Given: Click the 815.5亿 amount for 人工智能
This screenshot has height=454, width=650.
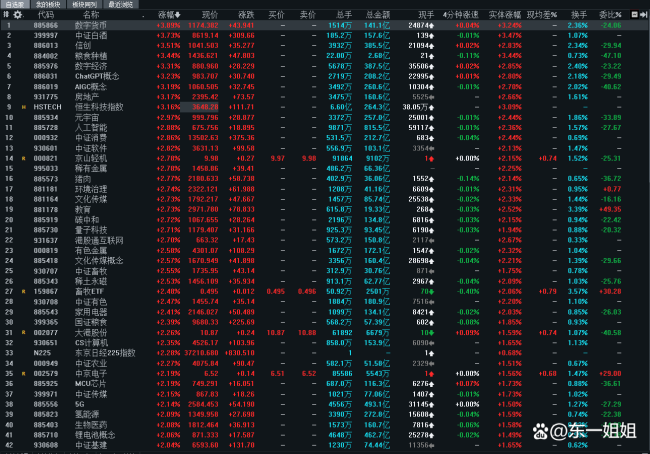Looking at the screenshot, I should [377, 128].
